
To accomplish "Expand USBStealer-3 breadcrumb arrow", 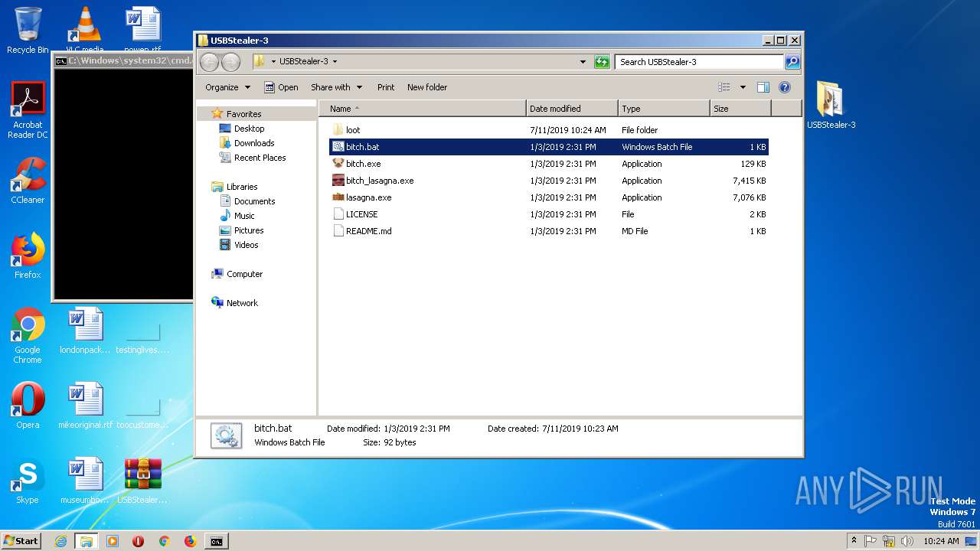I will [x=335, y=62].
